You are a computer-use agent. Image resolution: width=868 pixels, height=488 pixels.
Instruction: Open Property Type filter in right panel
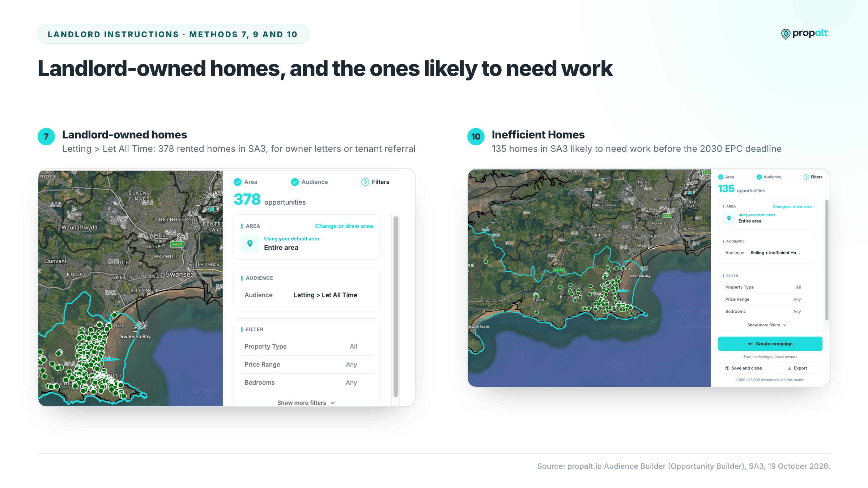coord(767,287)
